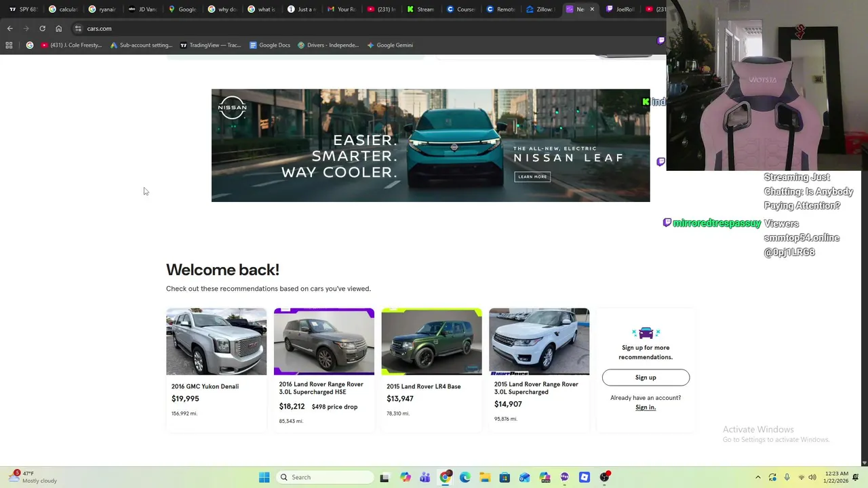Click the $498 price drop label

[x=334, y=407]
